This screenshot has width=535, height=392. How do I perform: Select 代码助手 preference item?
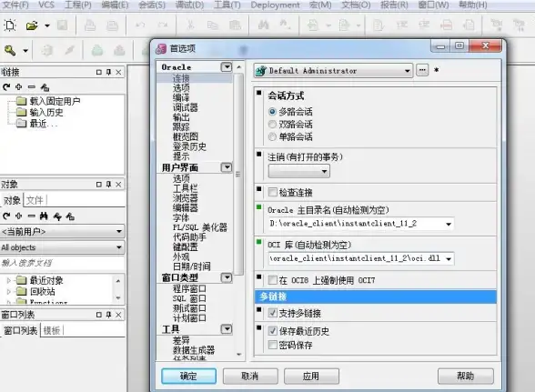point(189,237)
